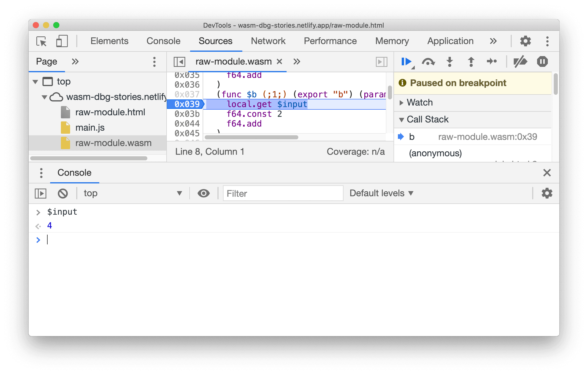Click the Filter input field in console
Viewport: 588px width, 374px height.
283,193
